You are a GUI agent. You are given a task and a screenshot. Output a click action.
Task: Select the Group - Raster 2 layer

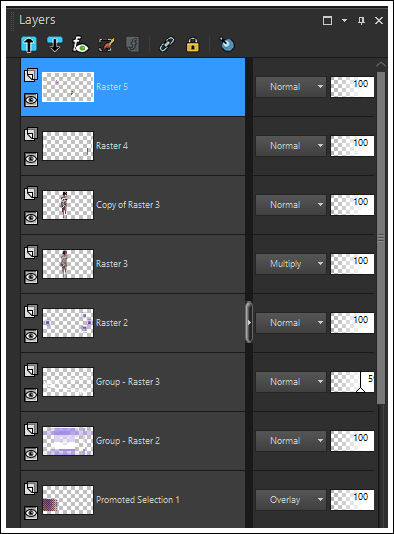click(x=133, y=441)
